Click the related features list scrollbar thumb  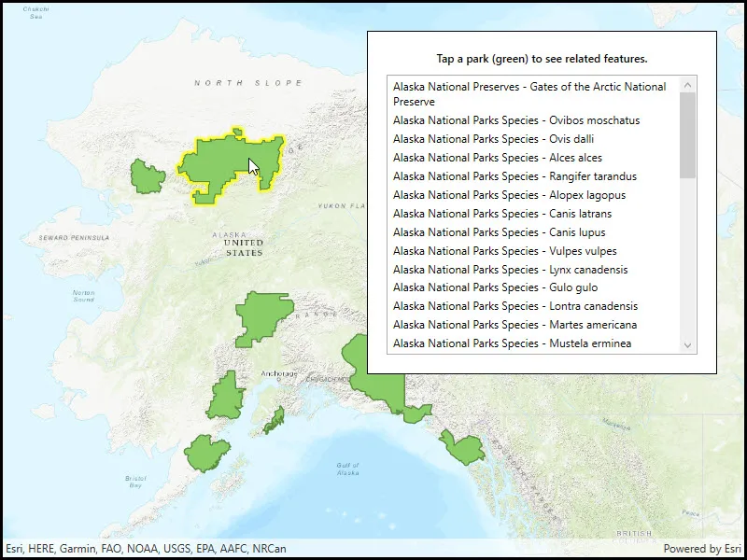click(x=687, y=135)
